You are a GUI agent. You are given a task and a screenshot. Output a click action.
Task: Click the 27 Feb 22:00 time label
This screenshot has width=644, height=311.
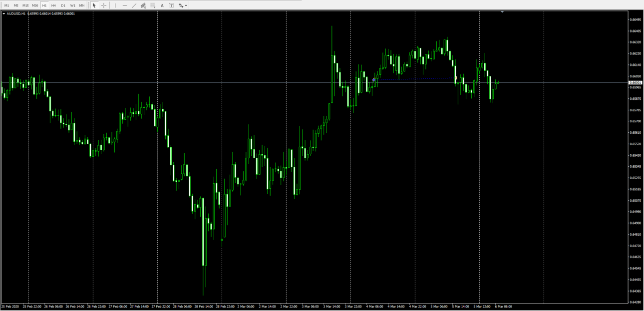[161, 307]
